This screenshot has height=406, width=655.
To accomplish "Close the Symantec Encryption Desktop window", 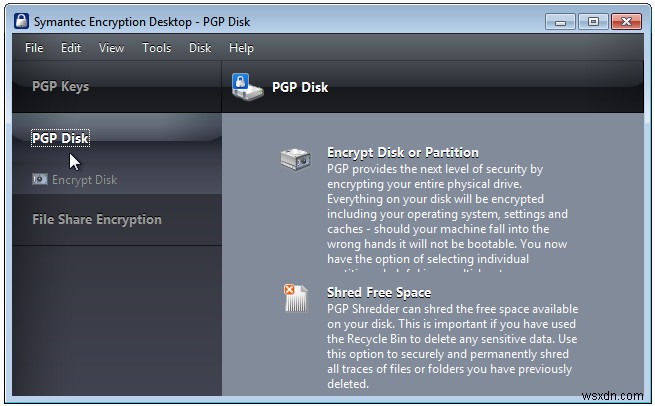I will click(x=627, y=20).
